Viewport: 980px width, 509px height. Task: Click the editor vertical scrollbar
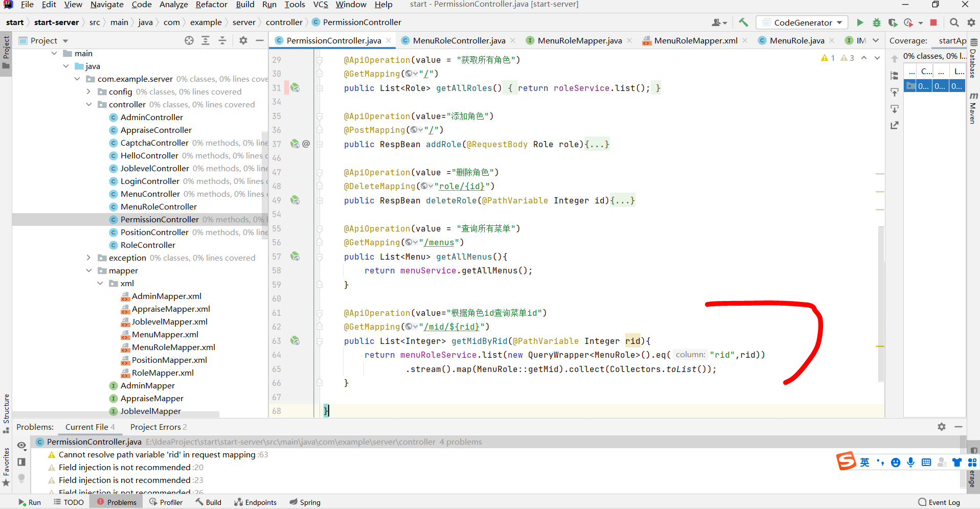[x=881, y=304]
